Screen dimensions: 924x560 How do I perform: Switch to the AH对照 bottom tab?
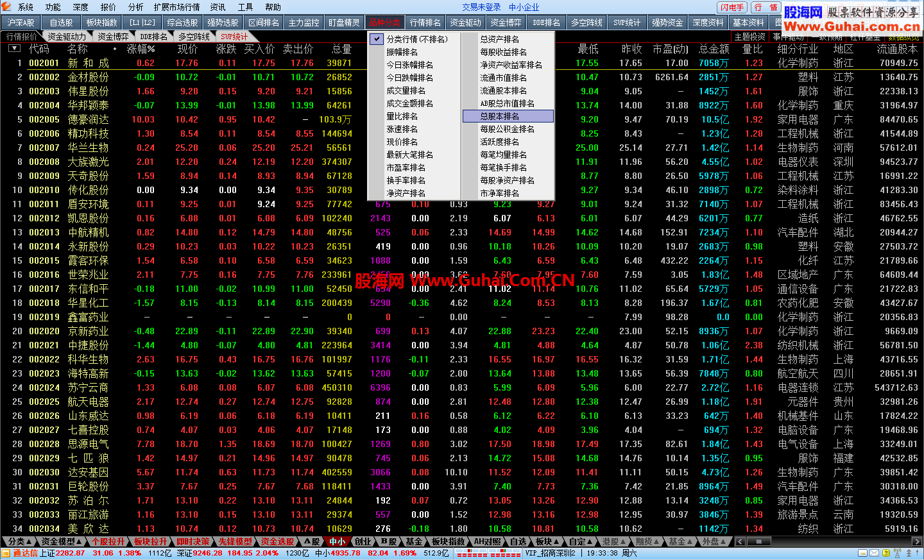487,542
